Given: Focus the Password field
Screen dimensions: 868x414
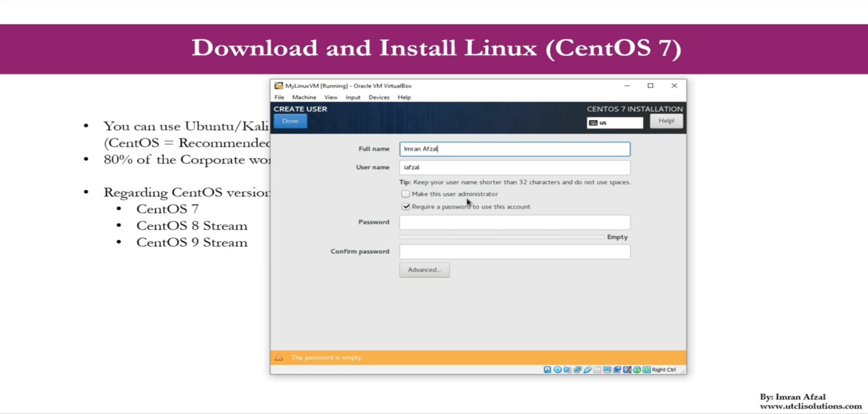Looking at the screenshot, I should (x=515, y=222).
